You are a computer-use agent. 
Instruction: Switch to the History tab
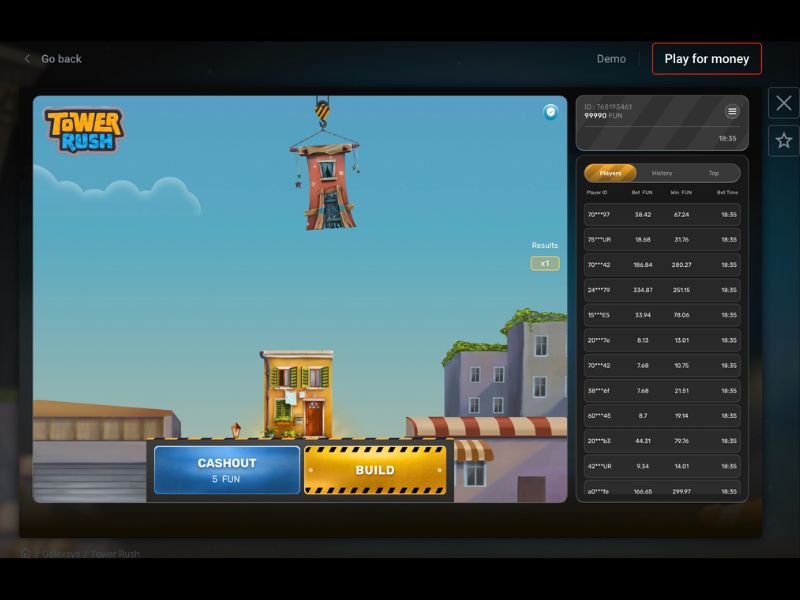coord(663,173)
